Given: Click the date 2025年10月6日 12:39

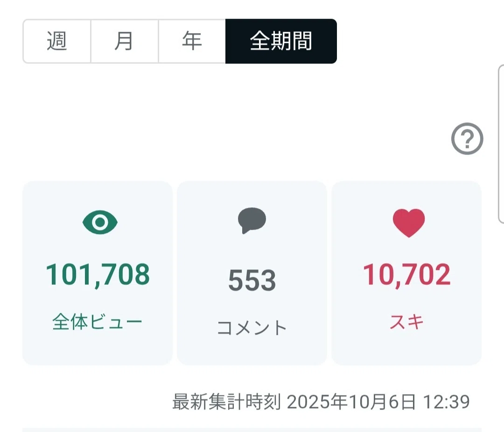Looking at the screenshot, I should click(x=378, y=402).
